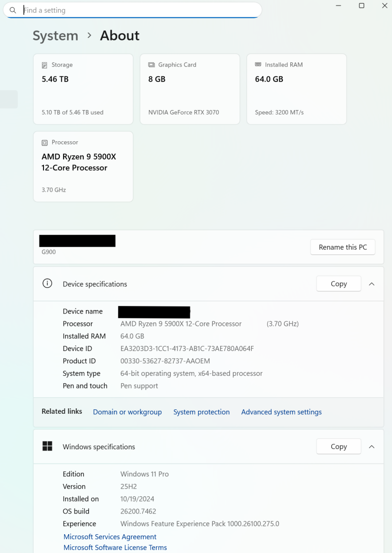
Task: Click the Graphics Card icon
Action: (152, 65)
